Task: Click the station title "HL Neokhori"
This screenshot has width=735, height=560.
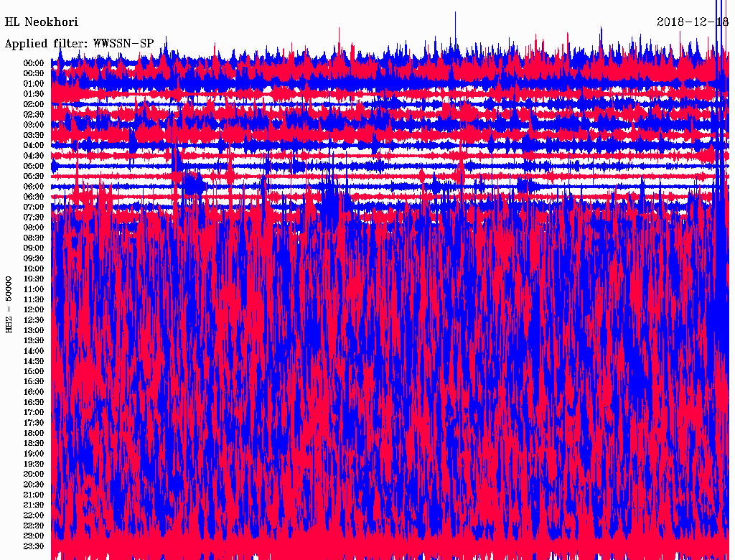Action: tap(41, 22)
